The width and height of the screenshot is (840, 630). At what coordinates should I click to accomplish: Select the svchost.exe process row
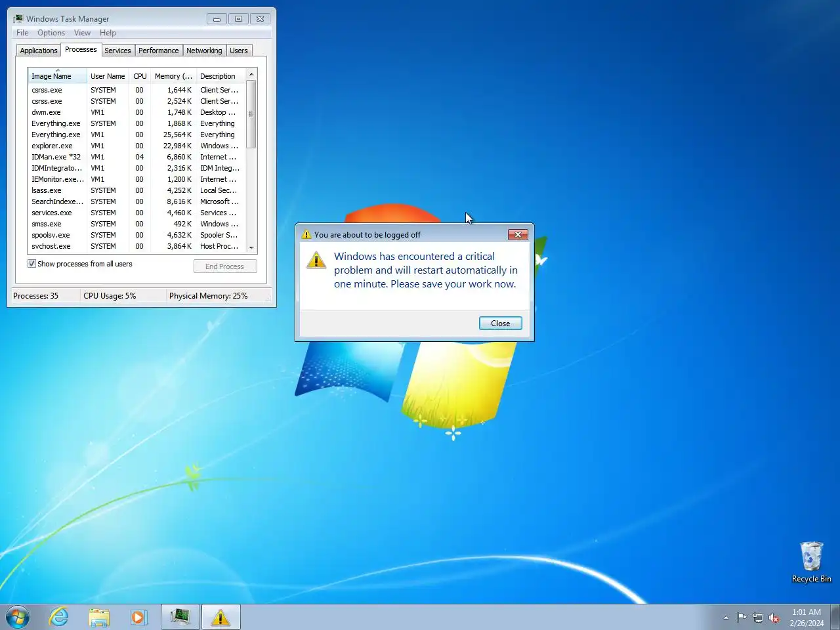tap(136, 246)
